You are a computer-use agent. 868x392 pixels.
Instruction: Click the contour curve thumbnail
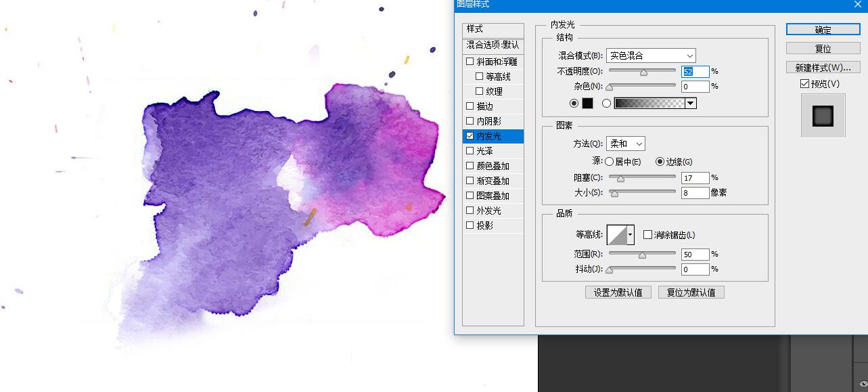coord(617,235)
